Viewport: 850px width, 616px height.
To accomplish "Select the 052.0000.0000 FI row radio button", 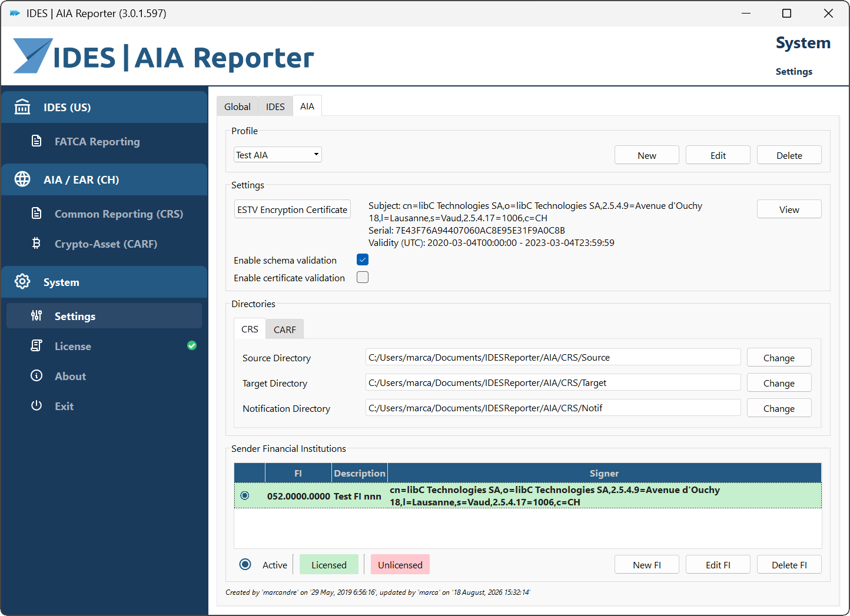I will tap(245, 496).
